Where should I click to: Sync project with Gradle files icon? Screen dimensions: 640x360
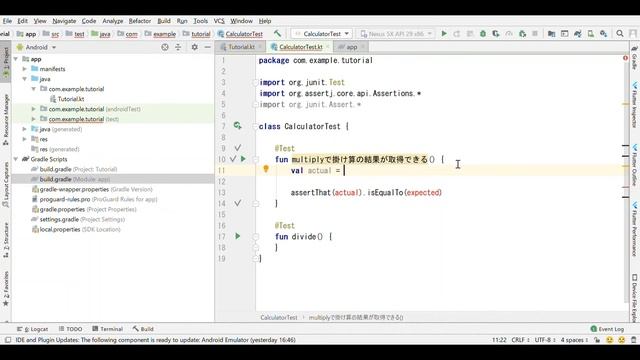pos(578,33)
